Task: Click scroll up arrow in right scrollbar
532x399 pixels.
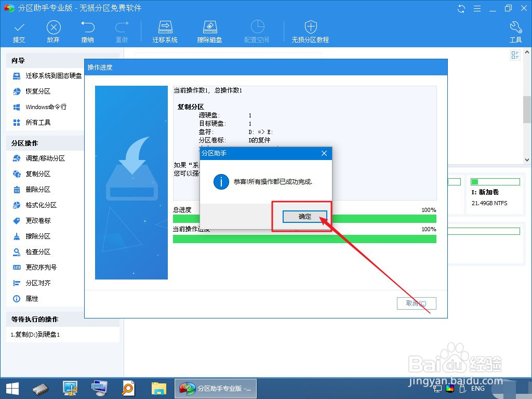Action: [527, 52]
